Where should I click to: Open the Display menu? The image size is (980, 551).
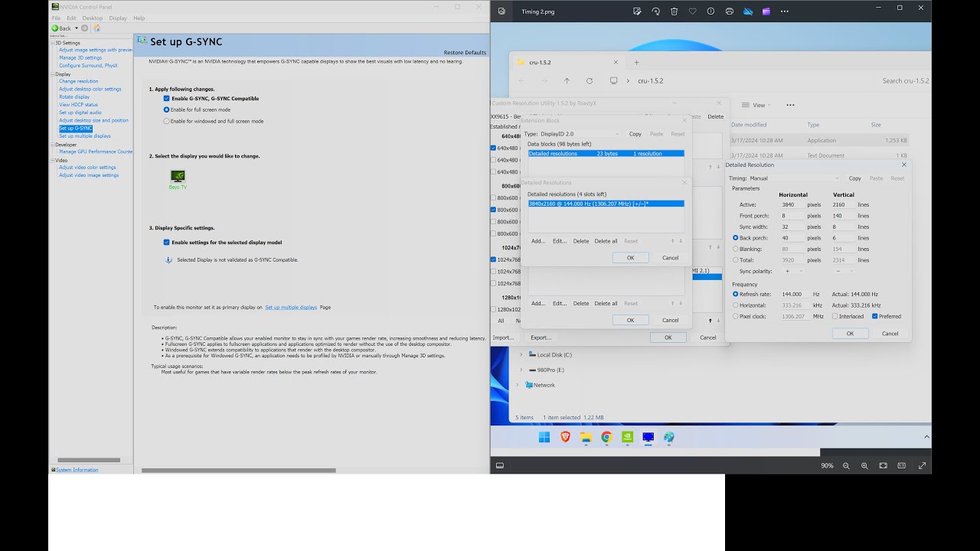pyautogui.click(x=118, y=18)
